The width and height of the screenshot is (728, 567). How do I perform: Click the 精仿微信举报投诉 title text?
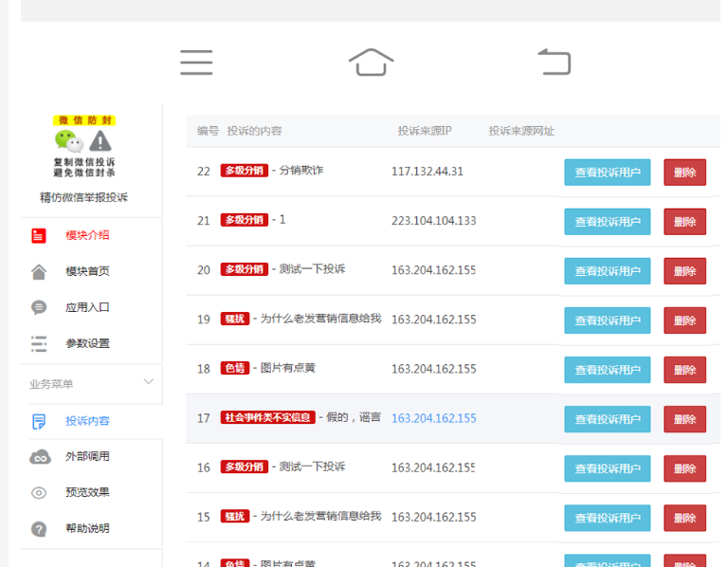pos(83,197)
